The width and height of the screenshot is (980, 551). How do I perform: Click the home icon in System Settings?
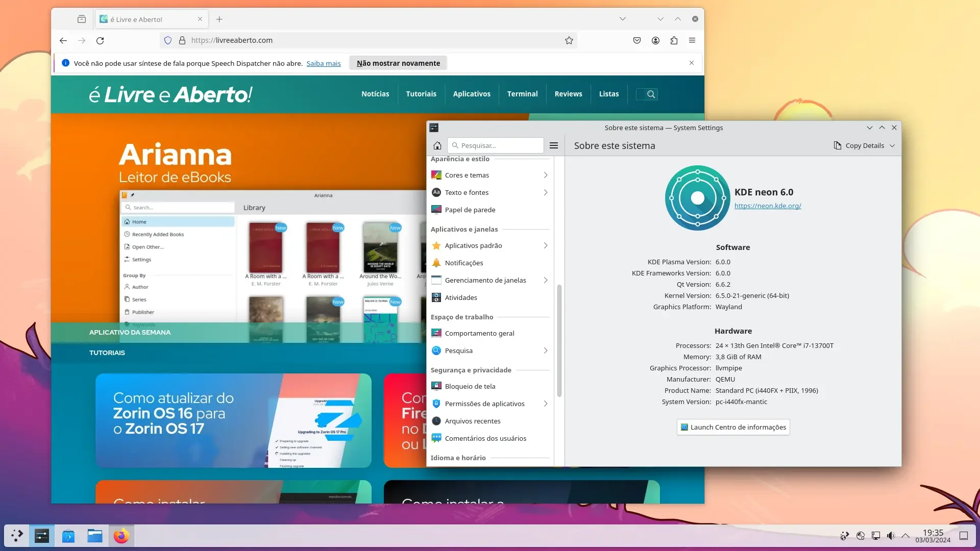coord(437,145)
